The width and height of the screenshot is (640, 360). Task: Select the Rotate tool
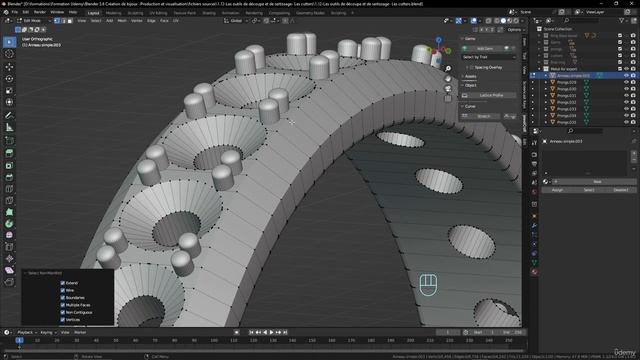click(9, 78)
